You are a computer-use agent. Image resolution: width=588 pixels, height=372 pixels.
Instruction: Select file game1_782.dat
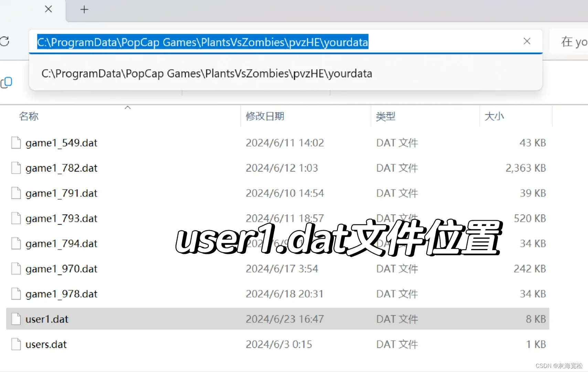[61, 168]
